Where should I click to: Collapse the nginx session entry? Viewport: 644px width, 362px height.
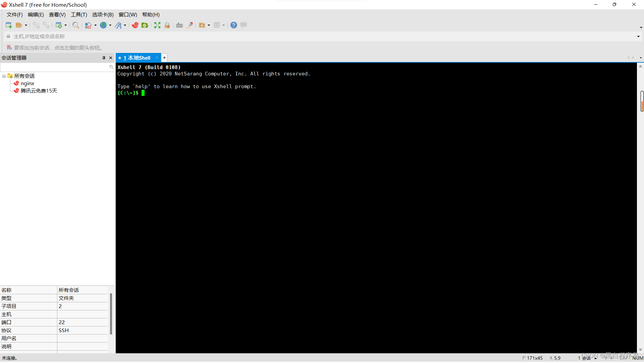click(4, 75)
